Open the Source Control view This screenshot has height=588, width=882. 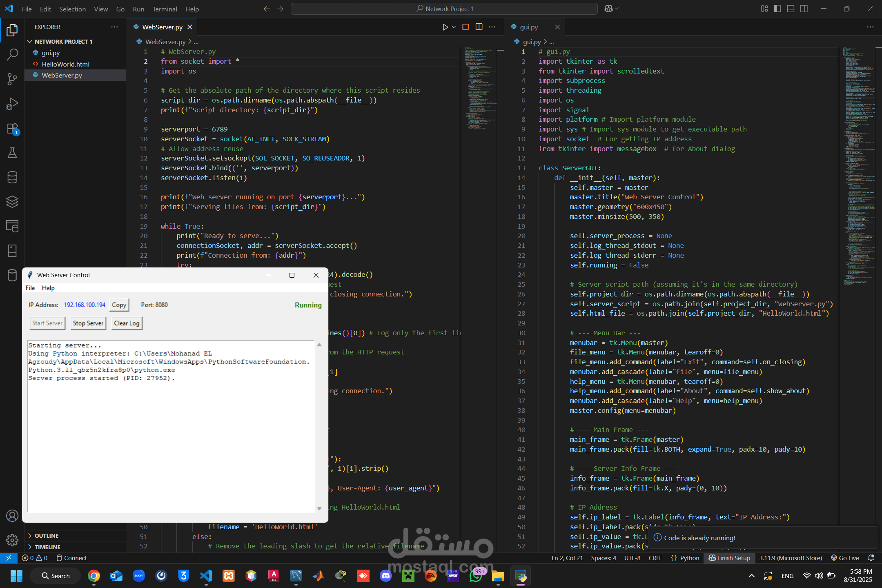[12, 79]
